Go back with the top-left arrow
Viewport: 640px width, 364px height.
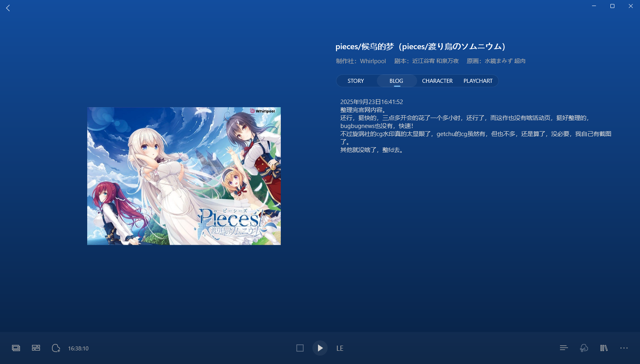tap(8, 8)
